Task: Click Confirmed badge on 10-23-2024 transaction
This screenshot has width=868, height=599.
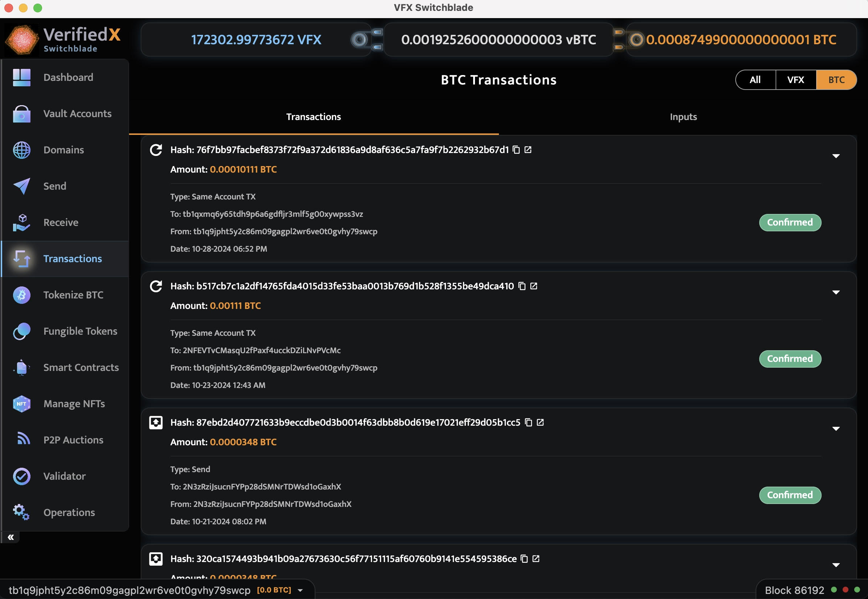Action: [790, 359]
